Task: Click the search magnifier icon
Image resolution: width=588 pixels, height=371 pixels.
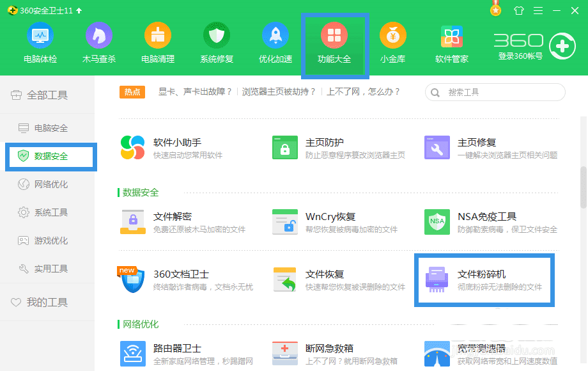Action: tap(435, 92)
